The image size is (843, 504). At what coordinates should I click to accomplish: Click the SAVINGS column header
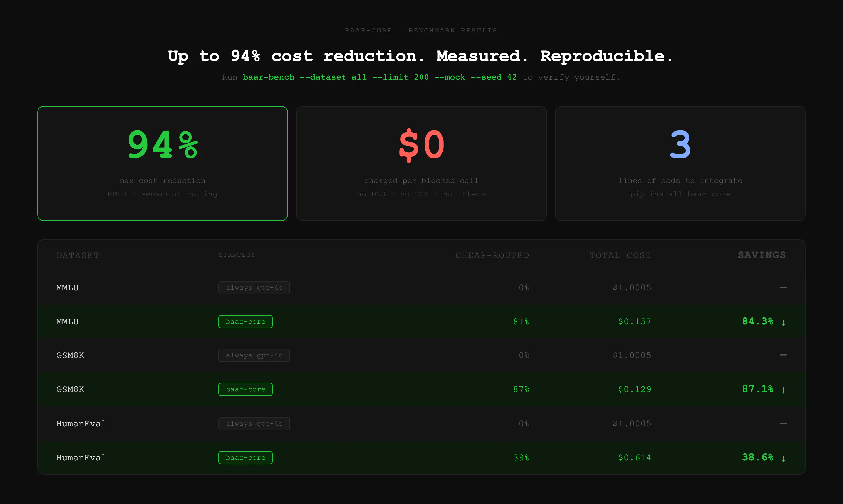click(x=762, y=255)
